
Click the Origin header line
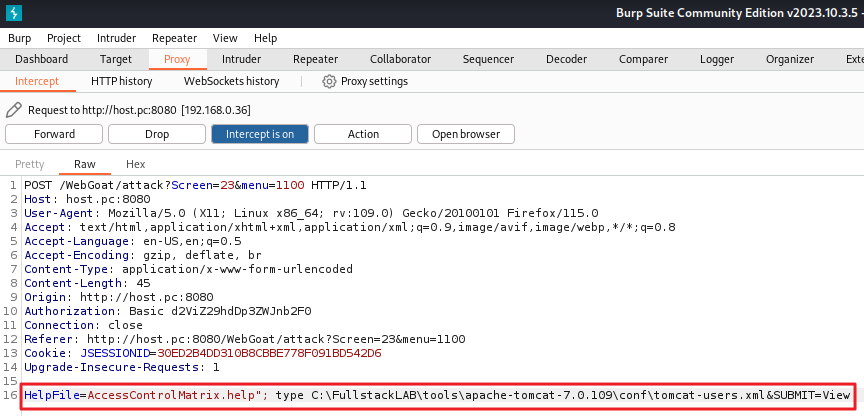(x=118, y=297)
